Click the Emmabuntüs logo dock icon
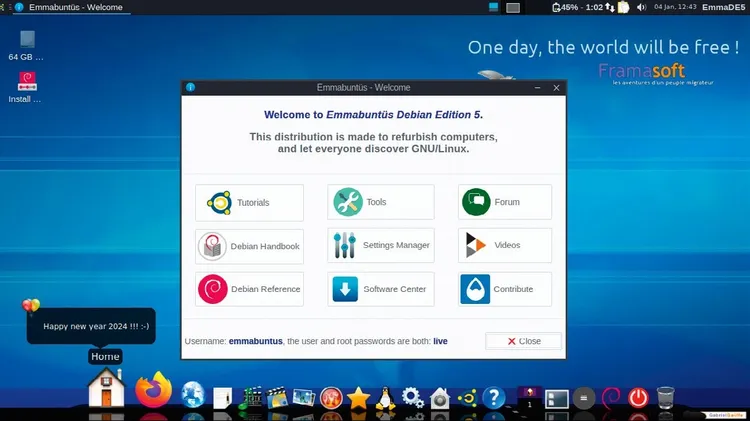 (467, 398)
